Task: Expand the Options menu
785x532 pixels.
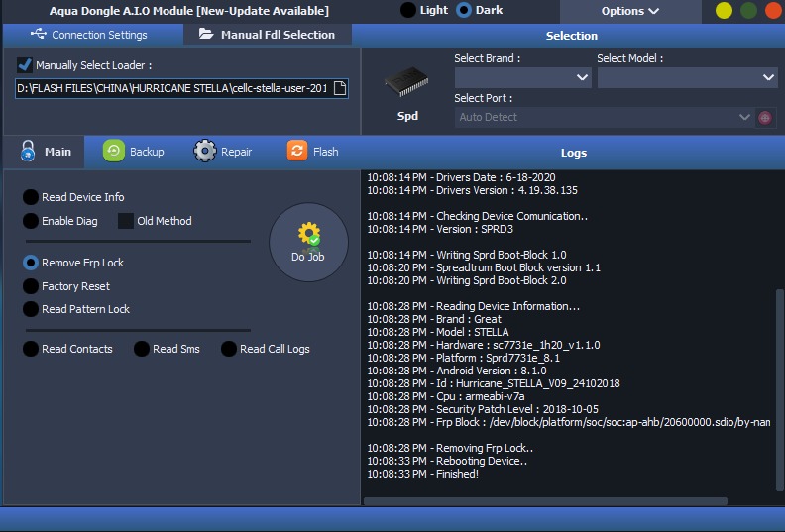Action: (629, 11)
